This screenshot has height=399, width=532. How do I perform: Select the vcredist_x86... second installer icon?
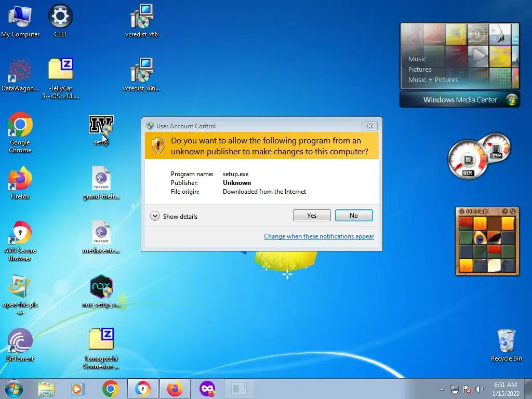click(x=141, y=75)
